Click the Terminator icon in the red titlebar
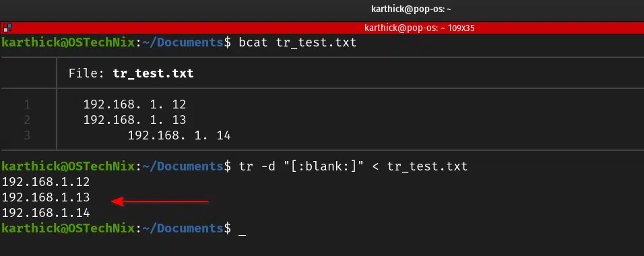 (7, 28)
